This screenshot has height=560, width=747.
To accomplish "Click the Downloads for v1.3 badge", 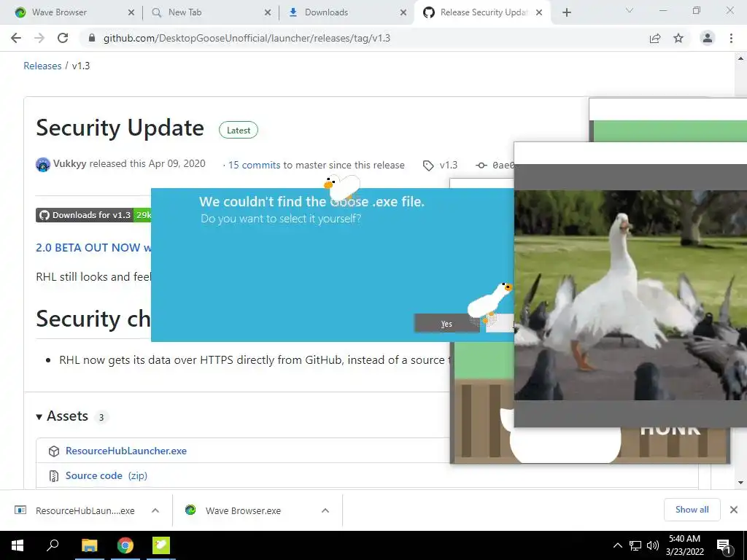I will pyautogui.click(x=93, y=215).
